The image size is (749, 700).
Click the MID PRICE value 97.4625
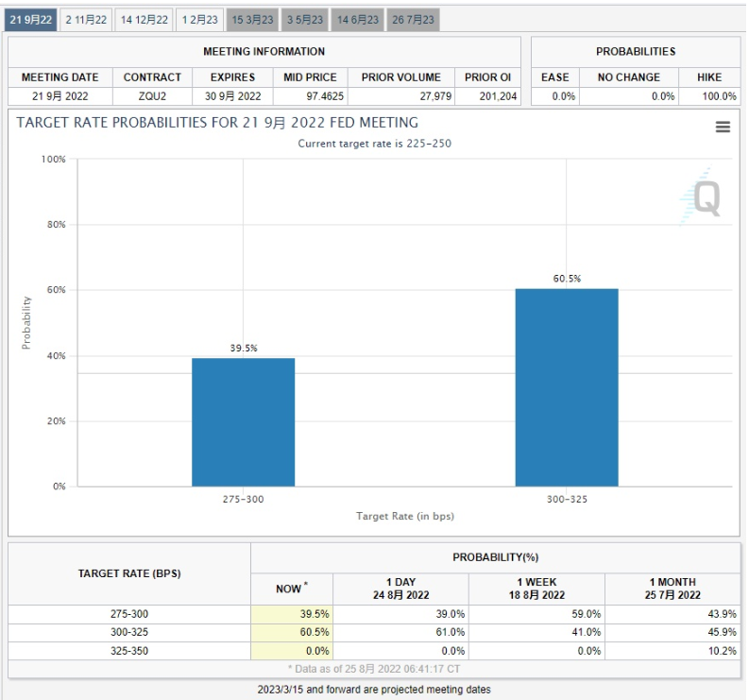[310, 95]
